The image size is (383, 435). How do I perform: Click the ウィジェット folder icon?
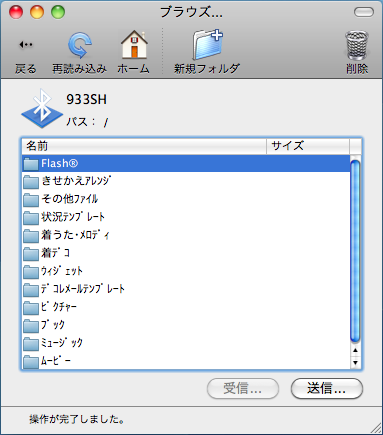(x=31, y=272)
